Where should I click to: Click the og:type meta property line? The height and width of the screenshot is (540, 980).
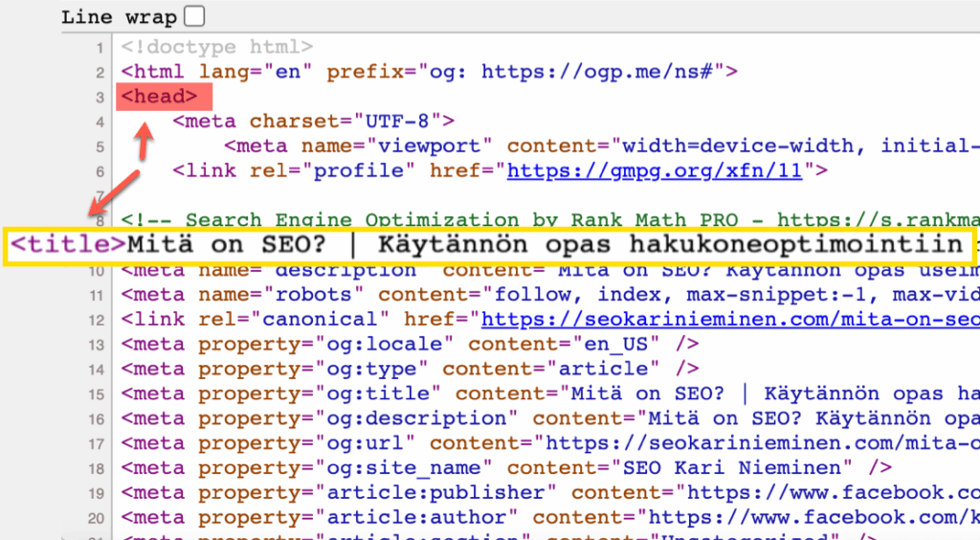(410, 369)
